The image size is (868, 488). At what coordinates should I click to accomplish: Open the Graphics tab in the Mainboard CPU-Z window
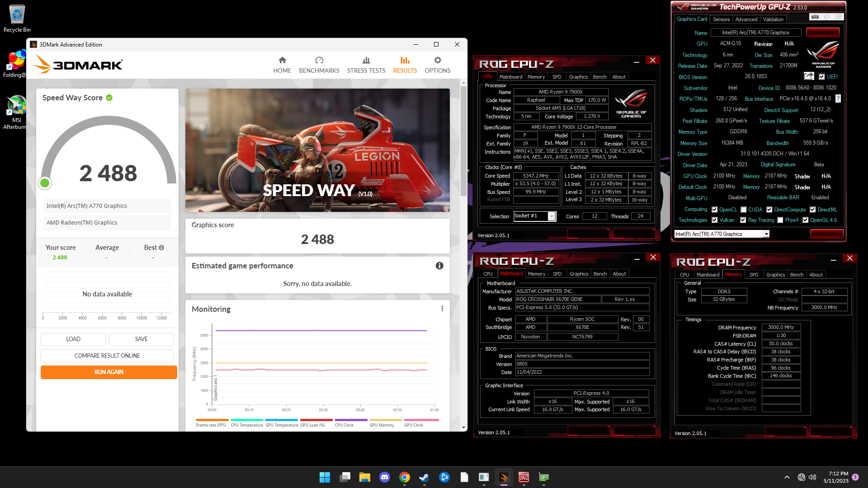click(579, 274)
